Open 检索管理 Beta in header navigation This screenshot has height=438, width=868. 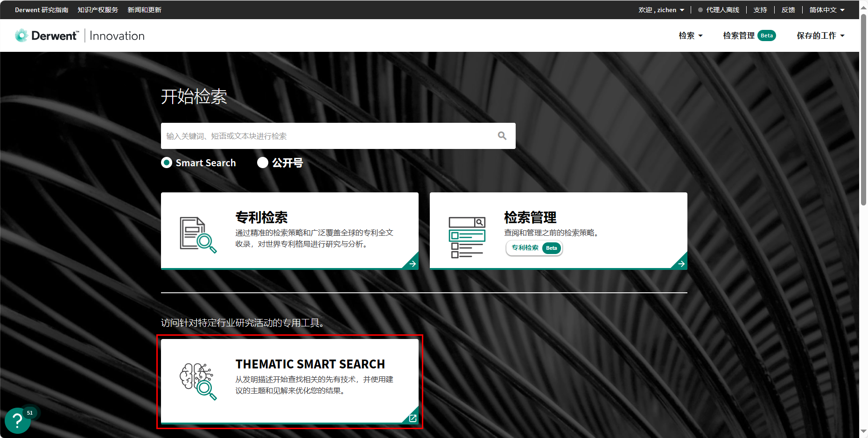[x=749, y=35]
